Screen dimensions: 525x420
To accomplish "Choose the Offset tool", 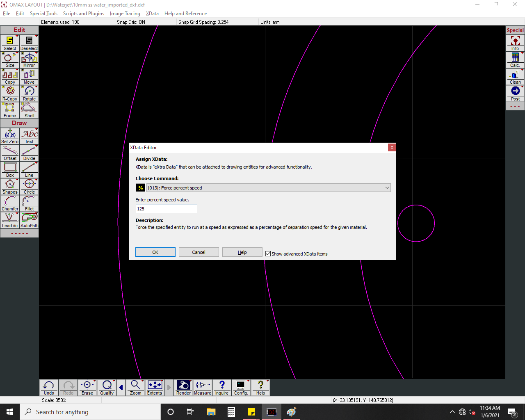I will click(10, 153).
